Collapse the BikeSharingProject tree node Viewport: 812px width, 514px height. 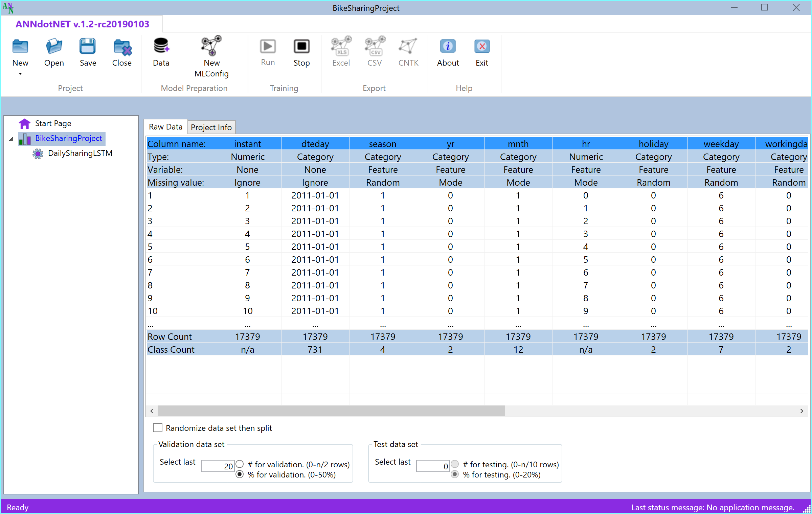coord(11,139)
